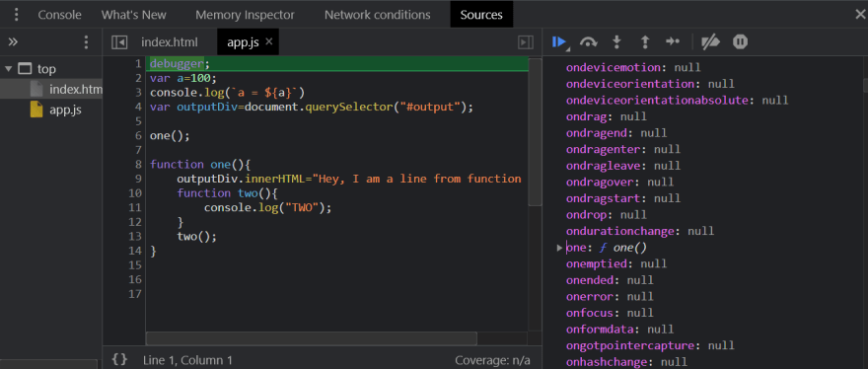Click the app.js yellow file icon
868x369 pixels.
click(x=36, y=110)
